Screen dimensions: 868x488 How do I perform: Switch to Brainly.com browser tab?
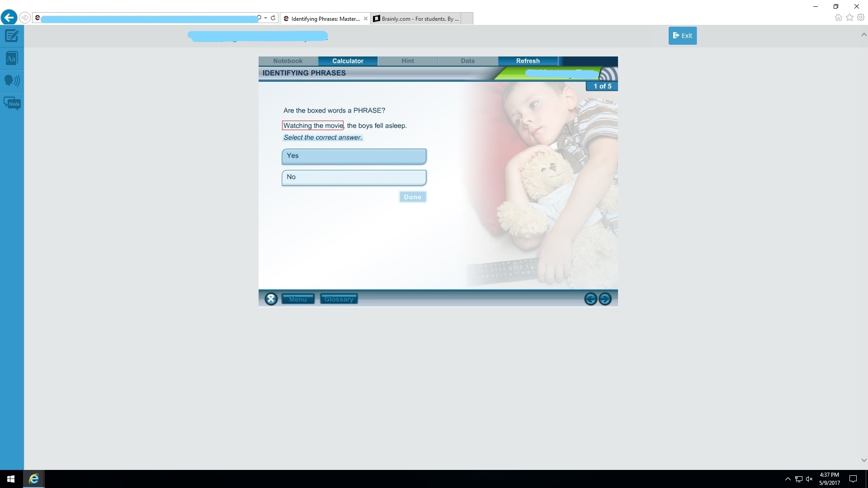[416, 19]
